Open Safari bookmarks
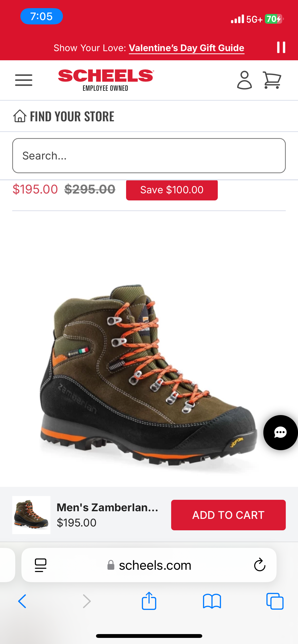This screenshot has height=644, width=298. pos(212,601)
